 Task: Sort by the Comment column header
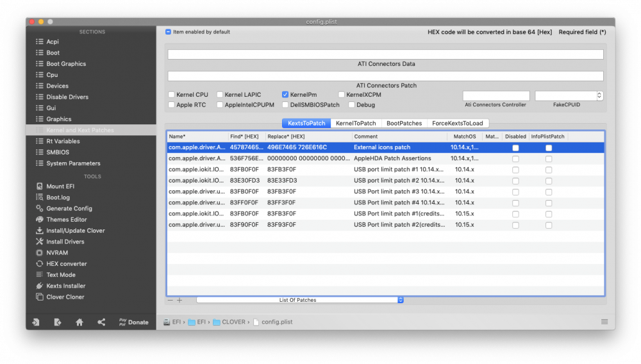(399, 136)
